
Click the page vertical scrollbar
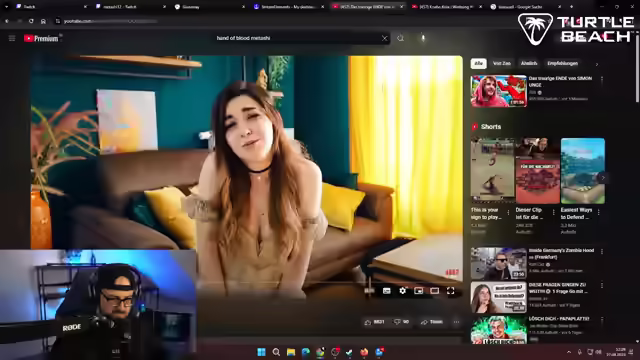coord(637,69)
